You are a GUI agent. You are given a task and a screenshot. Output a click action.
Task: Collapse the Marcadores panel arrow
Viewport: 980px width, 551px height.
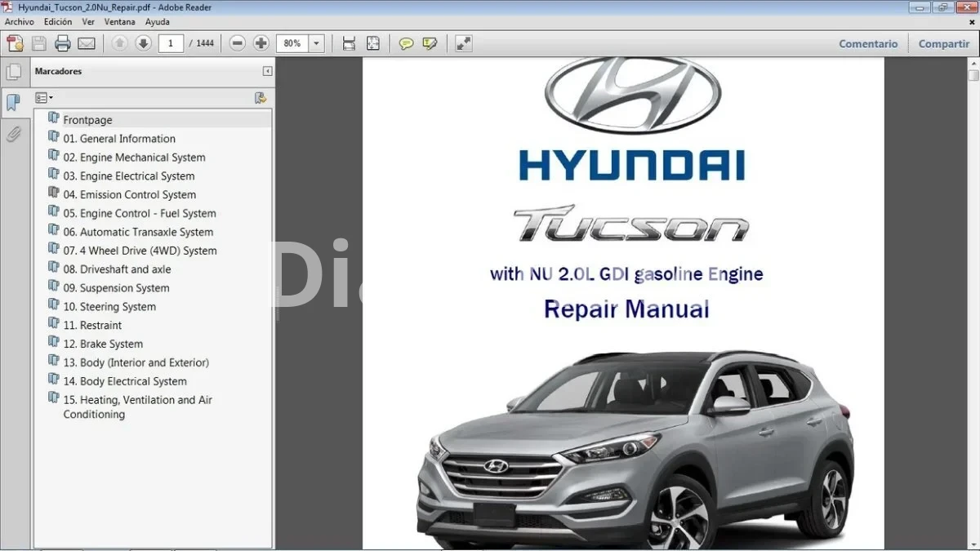coord(267,71)
